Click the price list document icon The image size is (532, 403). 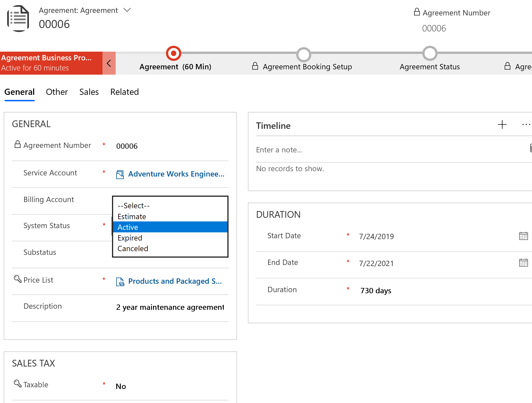[x=120, y=282]
